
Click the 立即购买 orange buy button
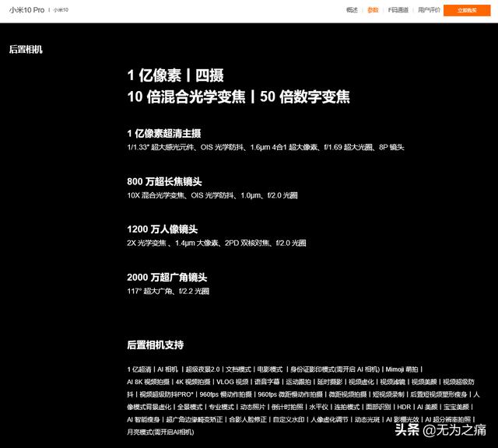[467, 10]
